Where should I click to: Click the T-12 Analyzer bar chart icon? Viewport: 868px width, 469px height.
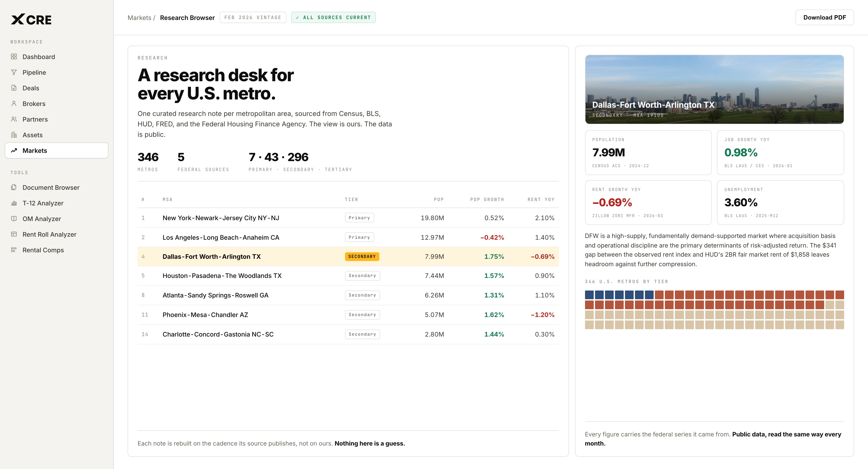(x=14, y=203)
